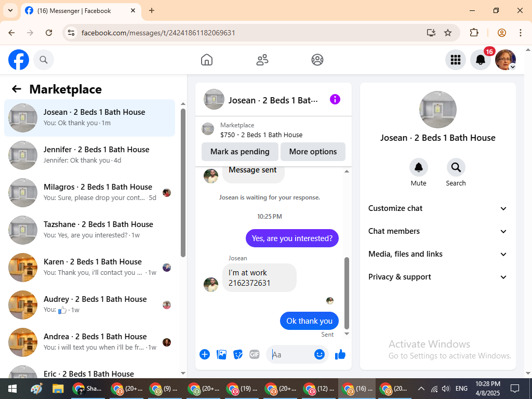Go to Home feed icon
Image resolution: width=532 pixels, height=399 pixels.
(x=207, y=60)
